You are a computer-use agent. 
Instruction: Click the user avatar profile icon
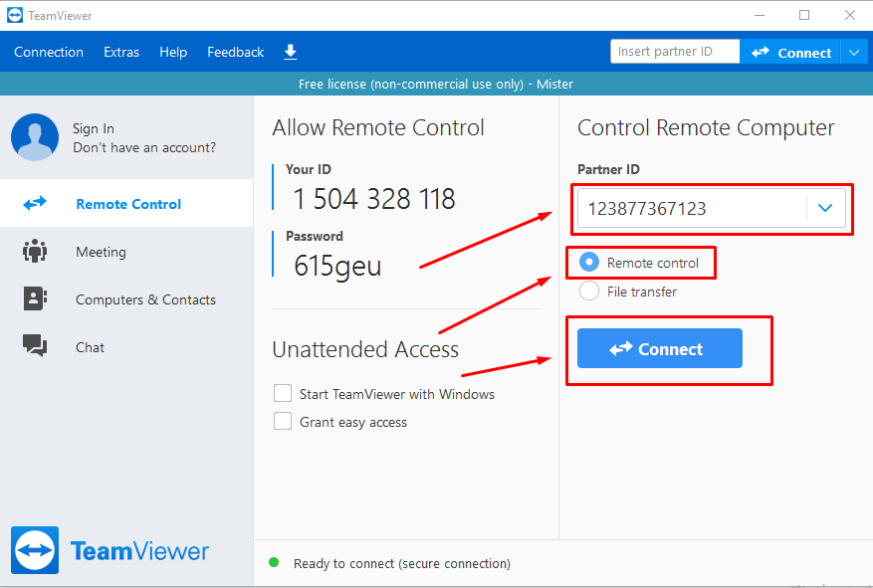[x=35, y=137]
